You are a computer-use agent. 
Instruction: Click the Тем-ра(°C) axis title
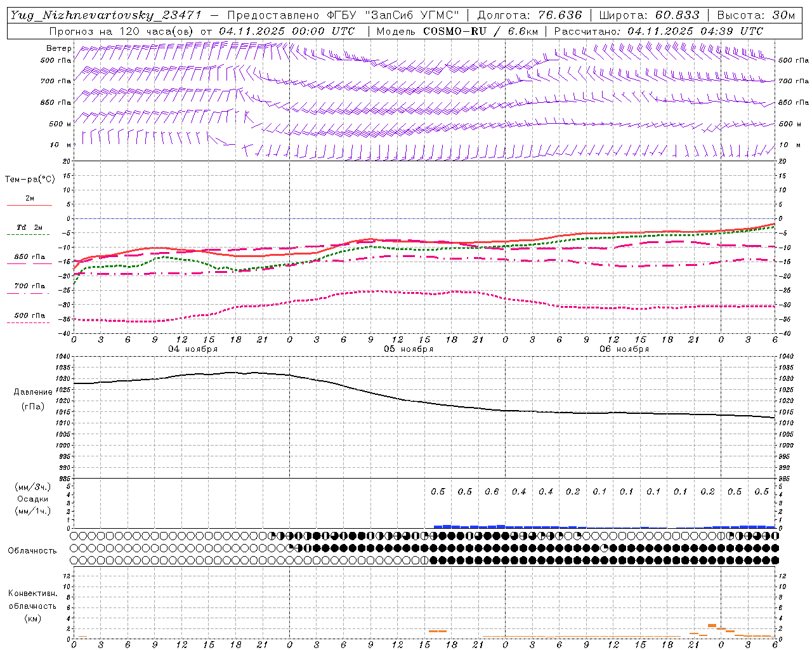coord(30,180)
